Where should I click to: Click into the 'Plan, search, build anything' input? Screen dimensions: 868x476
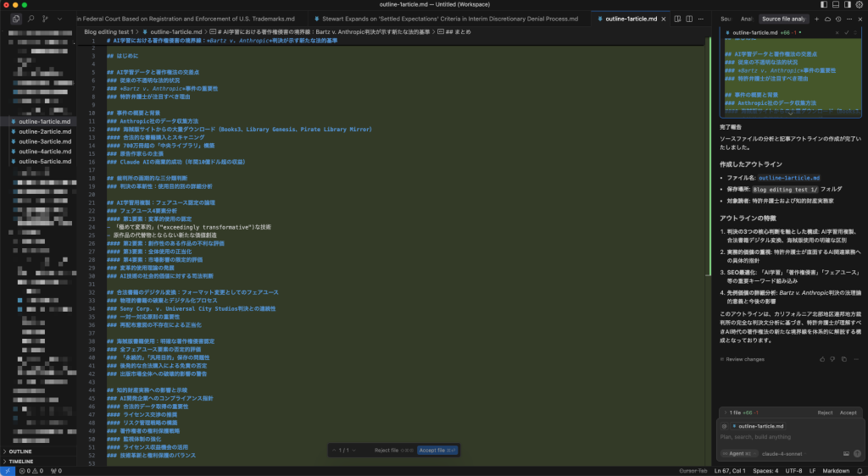788,437
